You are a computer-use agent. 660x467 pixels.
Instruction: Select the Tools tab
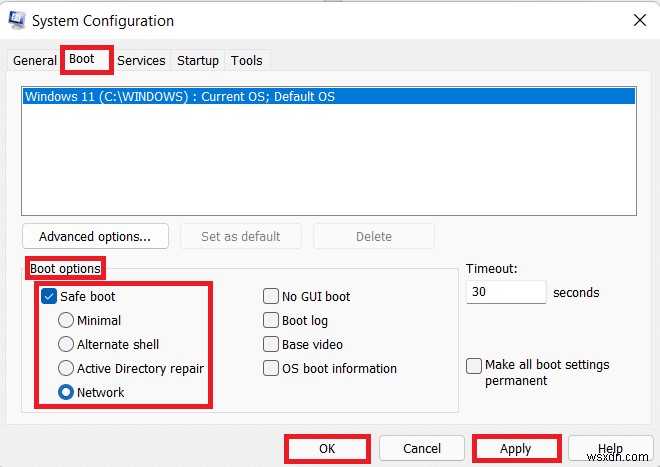(x=247, y=61)
